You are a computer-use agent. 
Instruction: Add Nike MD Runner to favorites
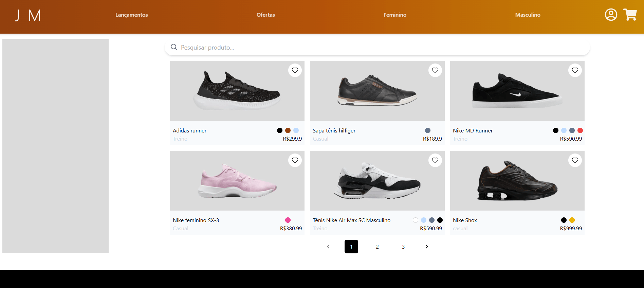coord(575,70)
